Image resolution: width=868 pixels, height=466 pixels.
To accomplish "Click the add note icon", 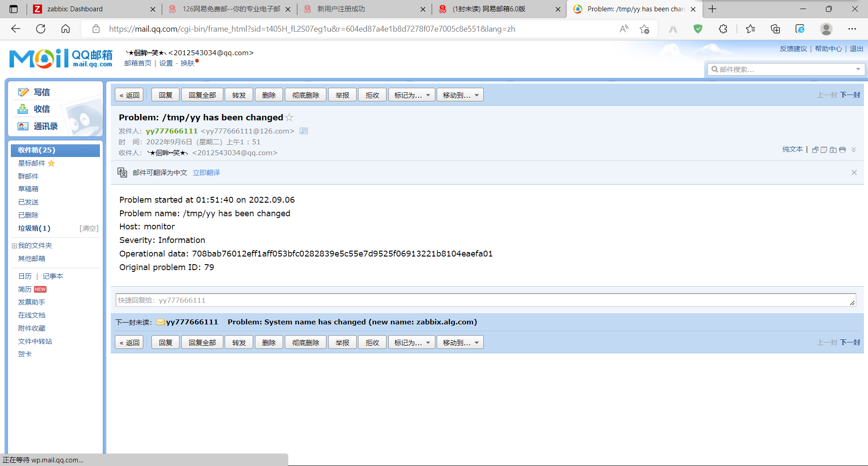I will (x=824, y=150).
